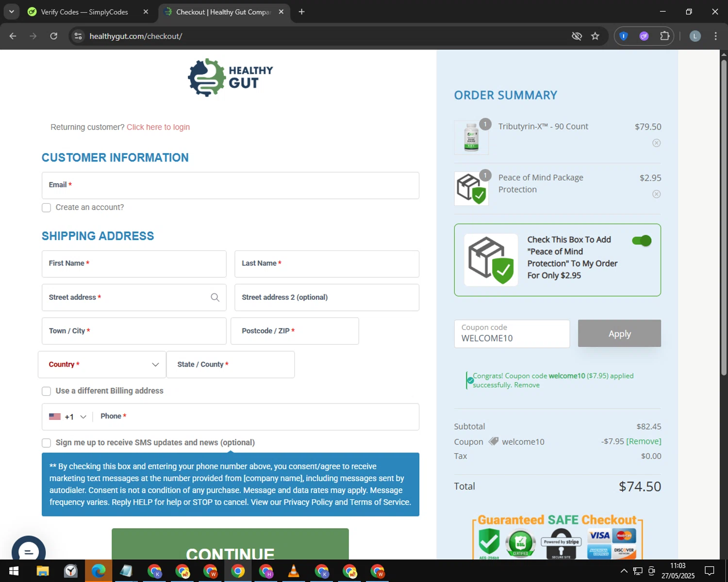
Task: Open Chrome's three-dot menu
Action: [715, 36]
